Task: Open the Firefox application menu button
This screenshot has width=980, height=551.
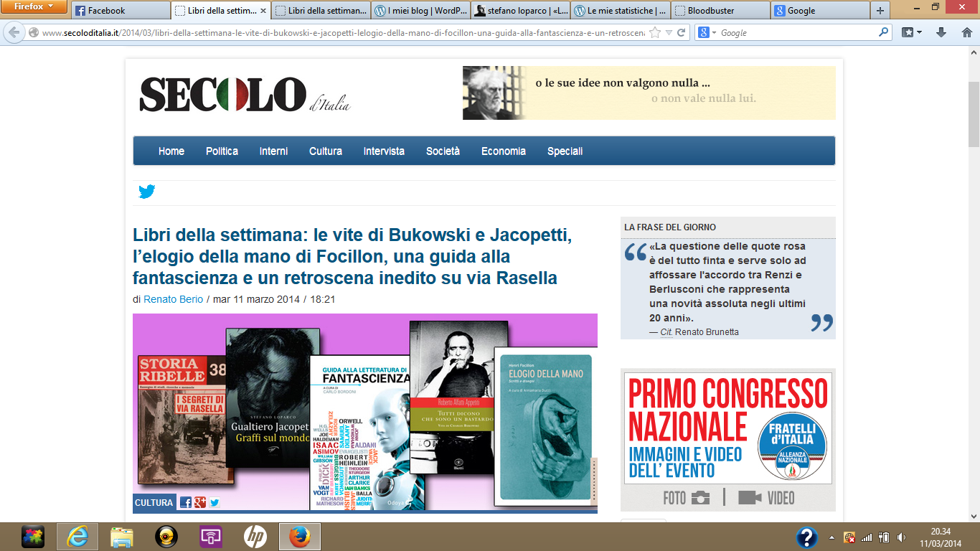Action: (34, 7)
